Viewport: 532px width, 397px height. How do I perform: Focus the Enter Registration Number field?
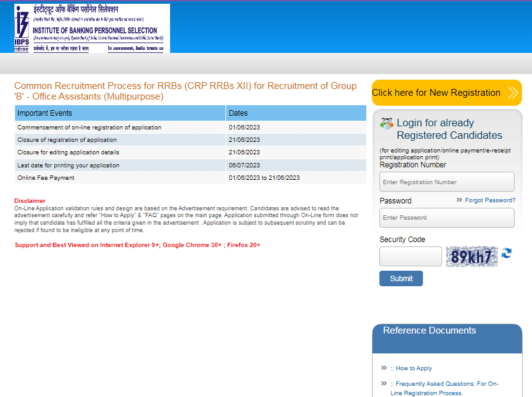[x=447, y=182]
